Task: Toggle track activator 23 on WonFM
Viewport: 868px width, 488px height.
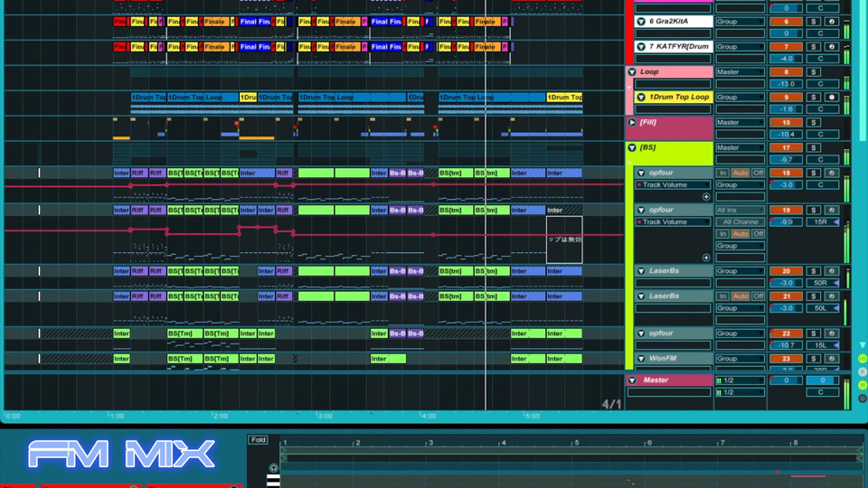Action: point(786,359)
